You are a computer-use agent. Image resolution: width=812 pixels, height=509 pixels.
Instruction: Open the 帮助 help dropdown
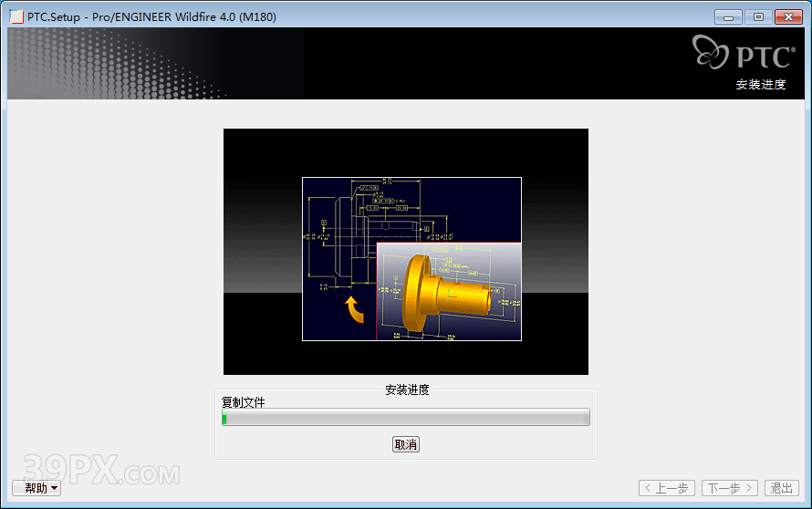tap(36, 488)
